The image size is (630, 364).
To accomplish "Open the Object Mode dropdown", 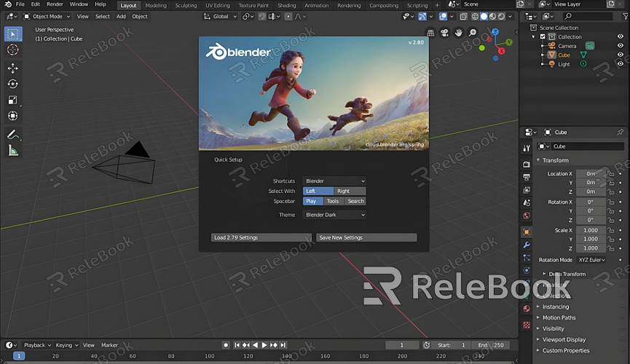I will click(47, 17).
